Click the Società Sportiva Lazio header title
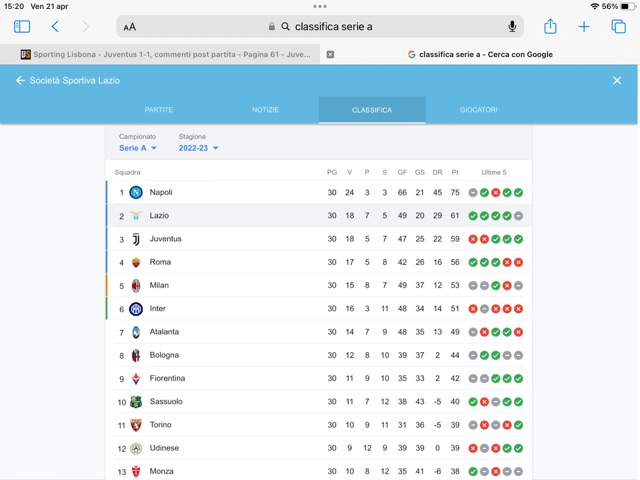 pyautogui.click(x=75, y=80)
